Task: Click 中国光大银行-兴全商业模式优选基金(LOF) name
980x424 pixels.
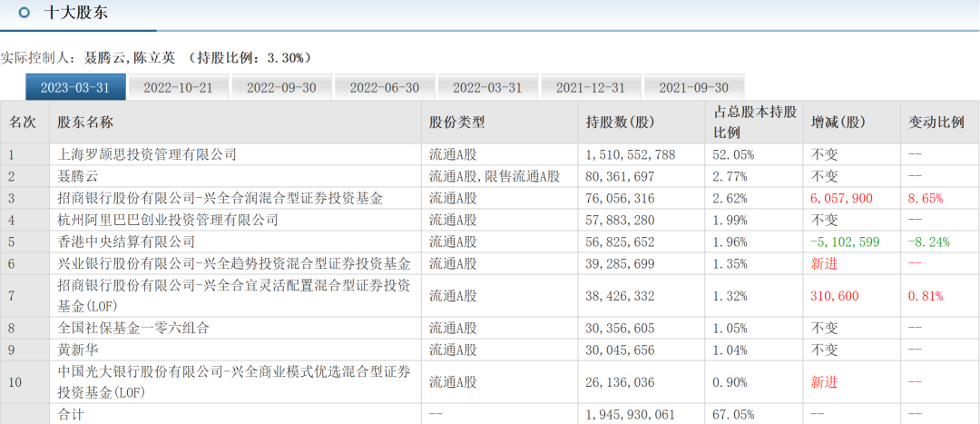Action: pos(234,381)
